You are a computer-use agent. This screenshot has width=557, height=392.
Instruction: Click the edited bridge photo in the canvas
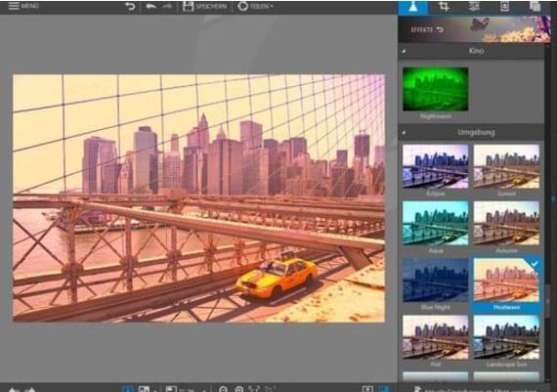tap(199, 197)
